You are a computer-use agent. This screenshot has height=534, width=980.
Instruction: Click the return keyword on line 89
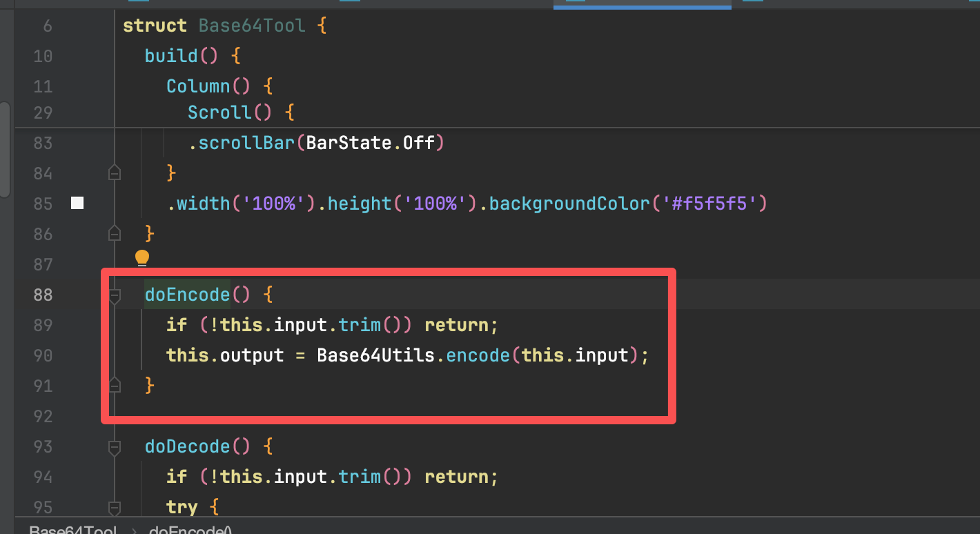click(456, 325)
